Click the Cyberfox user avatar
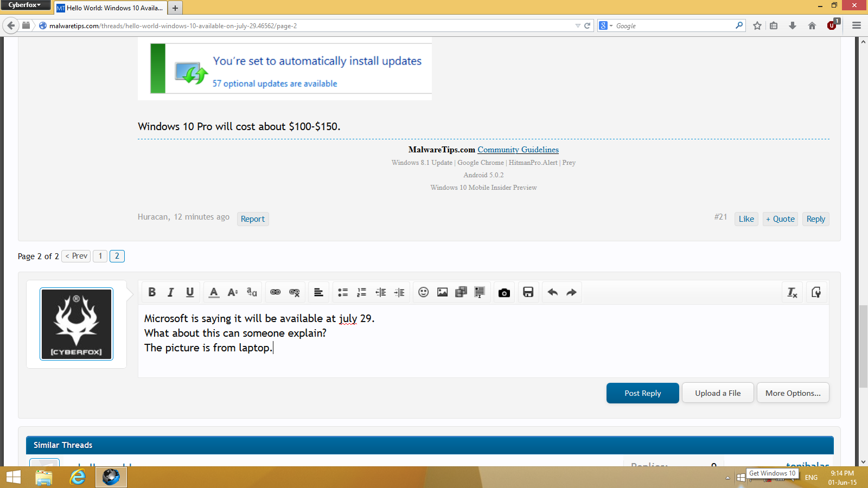 click(76, 324)
